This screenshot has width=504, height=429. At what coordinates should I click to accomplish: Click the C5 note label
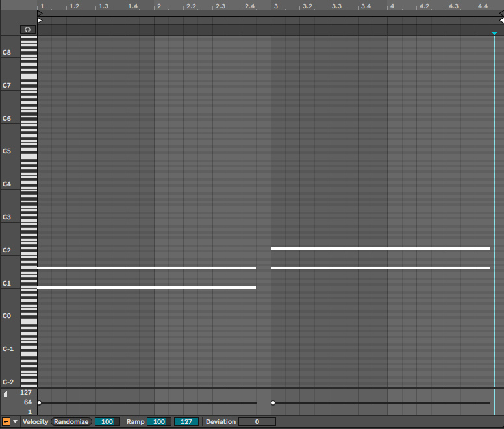(x=6, y=151)
